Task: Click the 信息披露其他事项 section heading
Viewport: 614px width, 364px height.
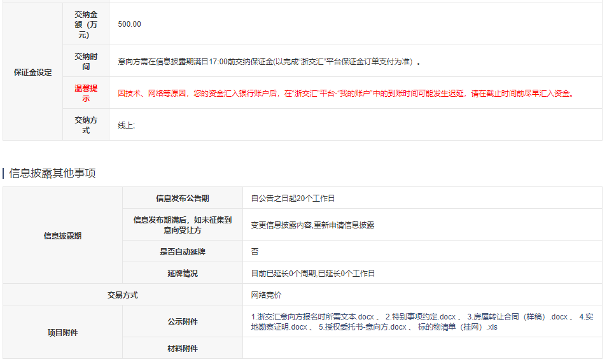Action: coord(52,173)
